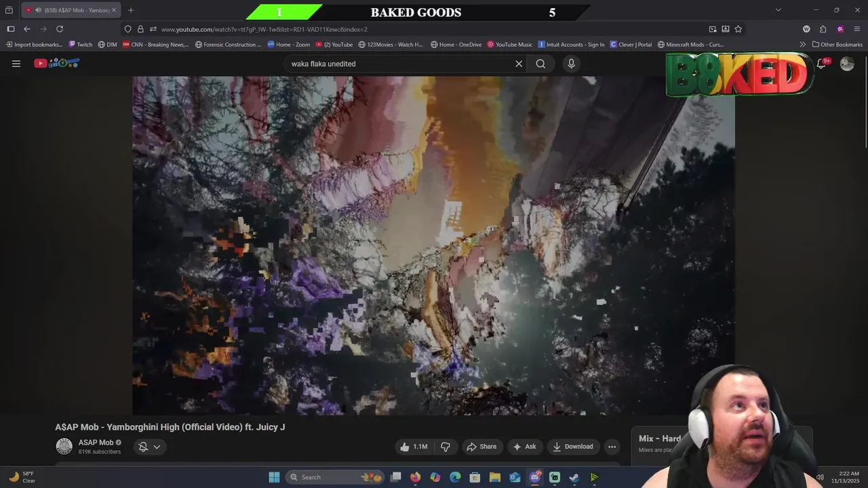The height and width of the screenshot is (488, 868).
Task: Click the Ask button below video
Action: (x=524, y=447)
